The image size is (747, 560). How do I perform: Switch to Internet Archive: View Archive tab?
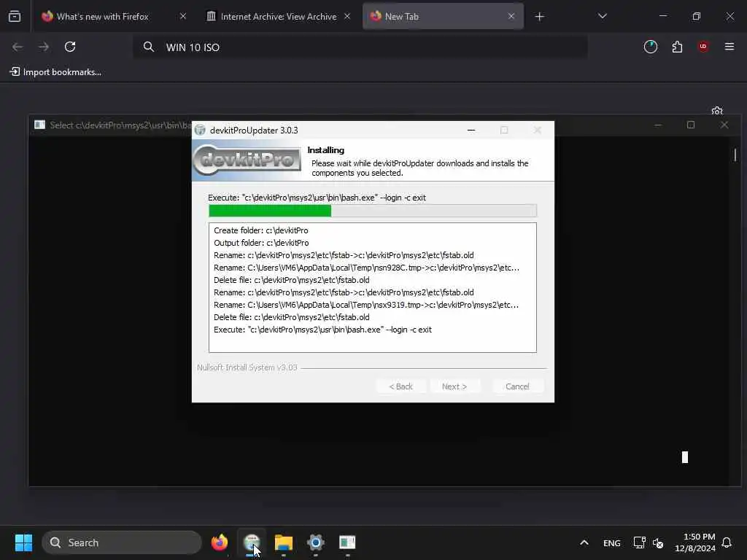coord(279,17)
